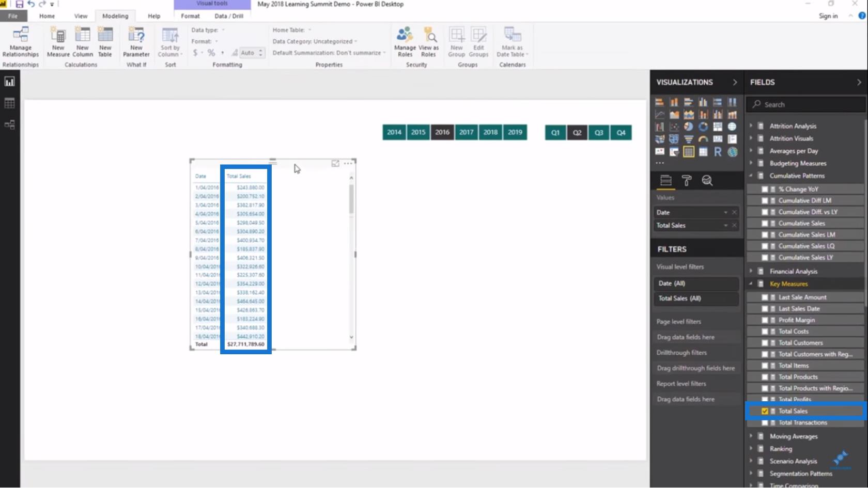Uncheck the Total Sales field checkbox

click(765, 411)
